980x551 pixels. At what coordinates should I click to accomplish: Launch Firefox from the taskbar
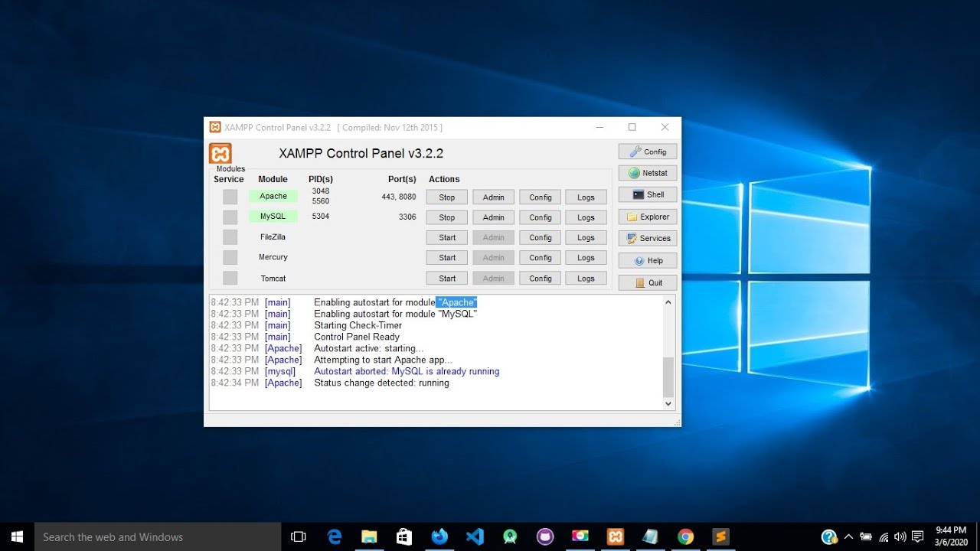tap(439, 536)
